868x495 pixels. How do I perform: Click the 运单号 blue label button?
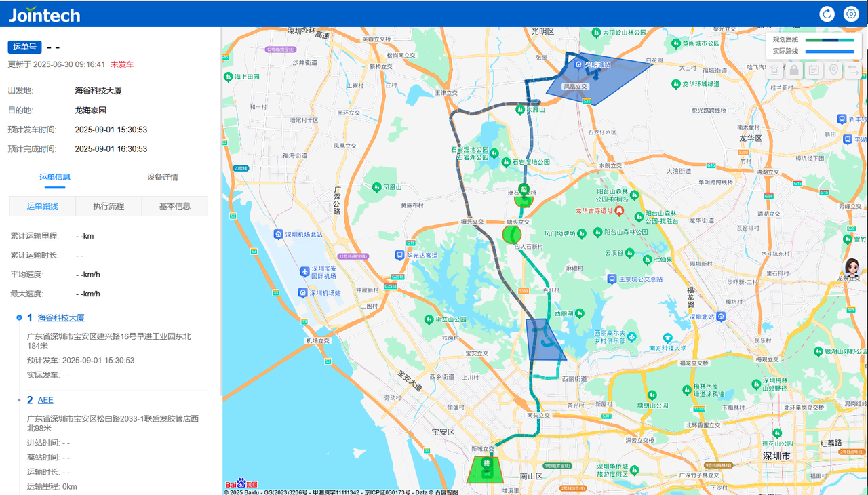click(x=25, y=47)
